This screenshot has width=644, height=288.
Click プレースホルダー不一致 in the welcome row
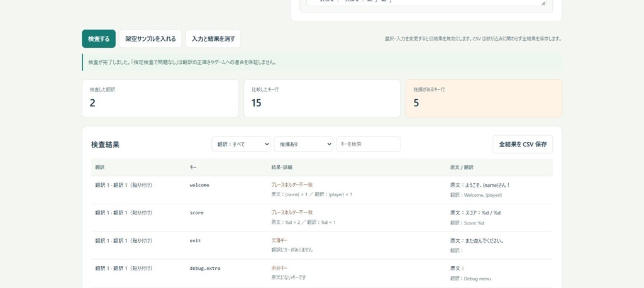(x=292, y=185)
